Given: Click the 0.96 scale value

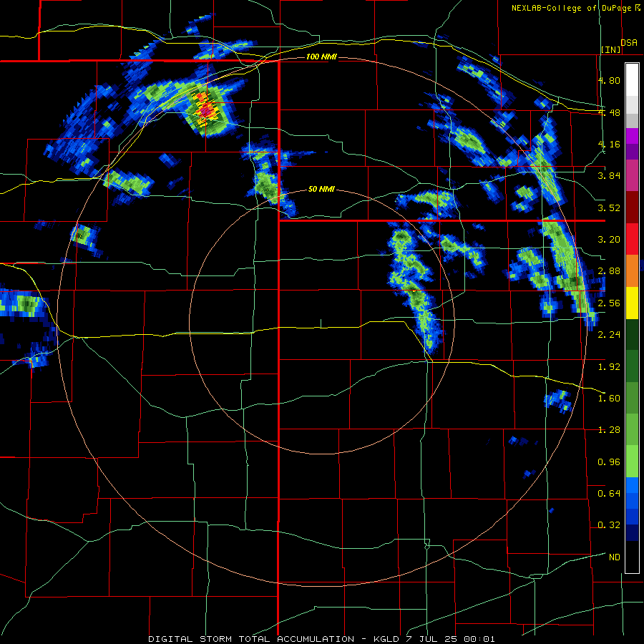Looking at the screenshot, I should (609, 462).
